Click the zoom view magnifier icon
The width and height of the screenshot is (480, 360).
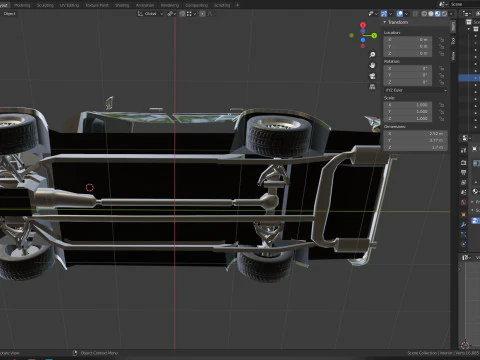click(372, 54)
